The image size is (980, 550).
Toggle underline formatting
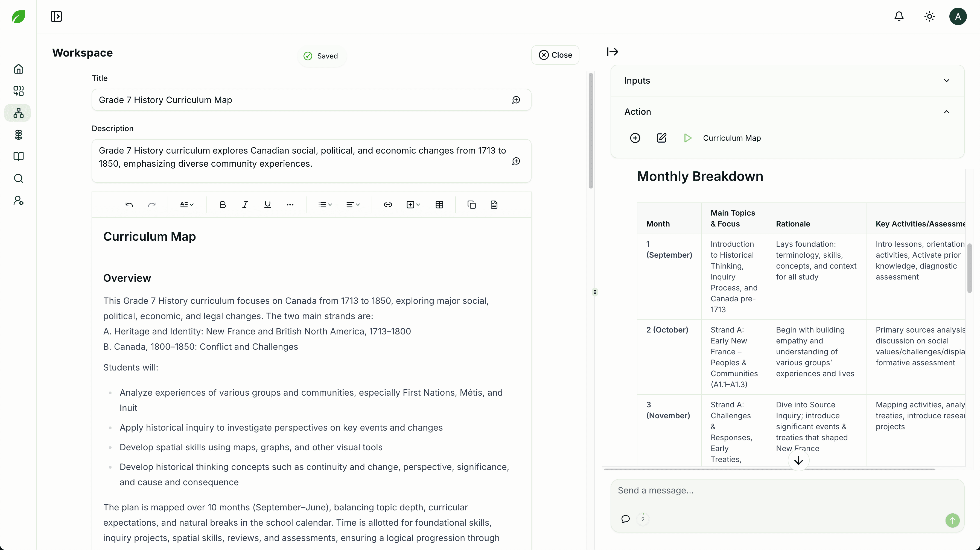267,205
